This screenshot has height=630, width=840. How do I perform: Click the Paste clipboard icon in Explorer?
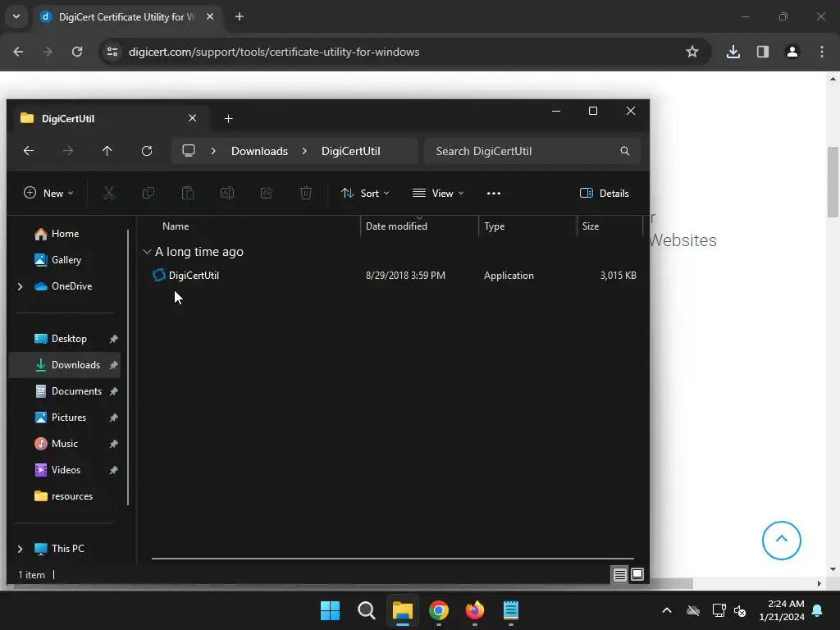pos(188,193)
